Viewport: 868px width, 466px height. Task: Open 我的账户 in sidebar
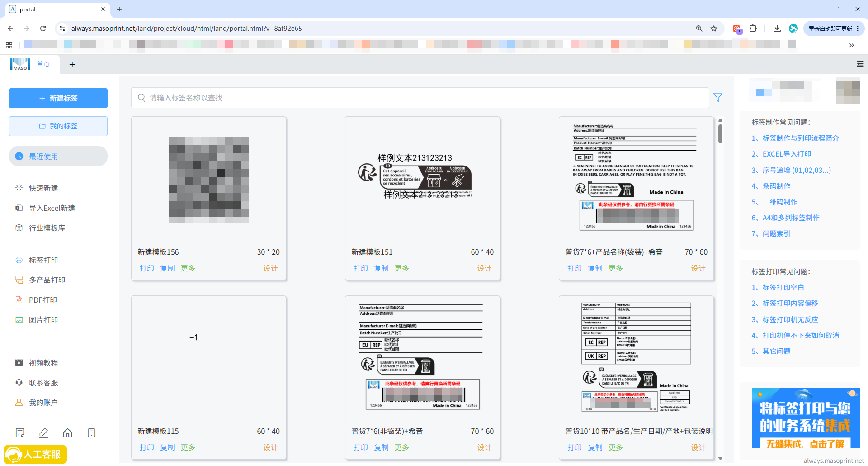43,402
